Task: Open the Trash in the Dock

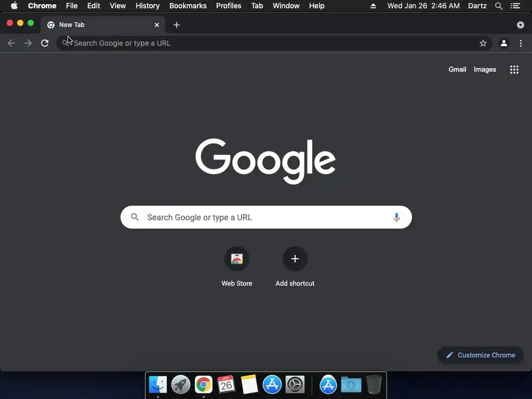Action: coord(374,384)
